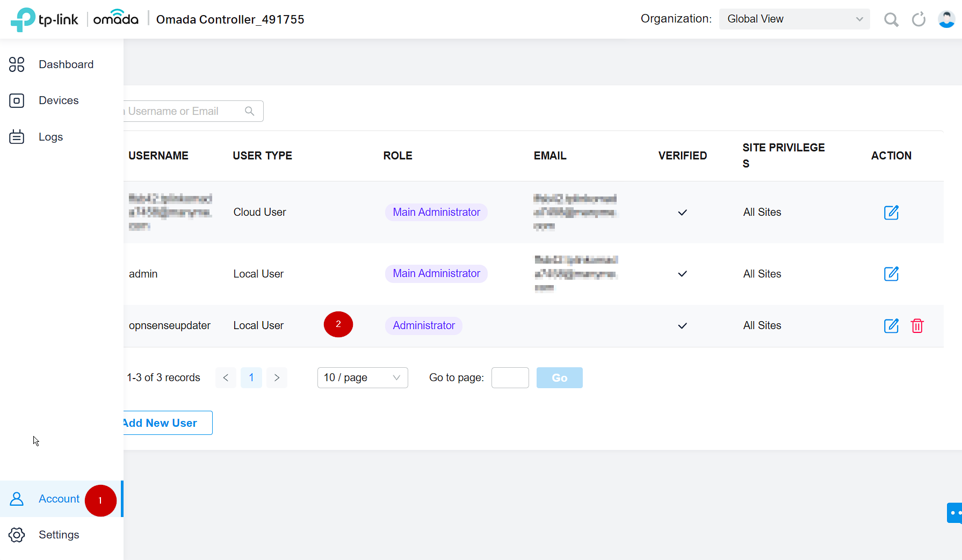
Task: Click the global search magnifier icon
Action: tap(891, 20)
